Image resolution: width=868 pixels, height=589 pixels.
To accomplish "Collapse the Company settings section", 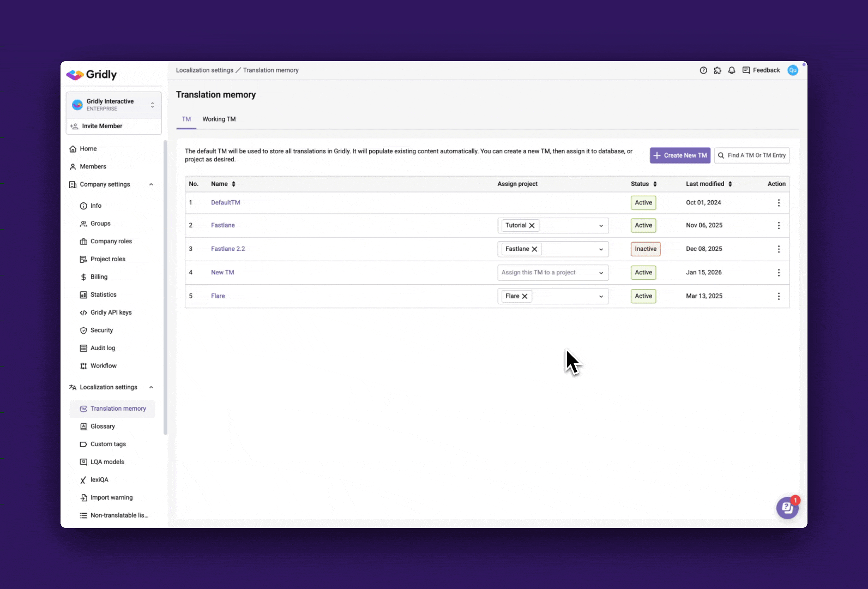I will (151, 185).
